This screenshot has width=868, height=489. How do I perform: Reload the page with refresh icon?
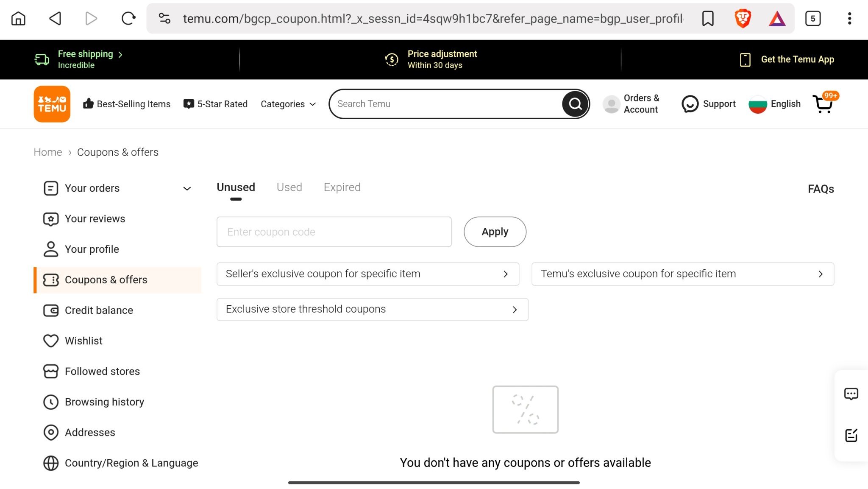128,19
